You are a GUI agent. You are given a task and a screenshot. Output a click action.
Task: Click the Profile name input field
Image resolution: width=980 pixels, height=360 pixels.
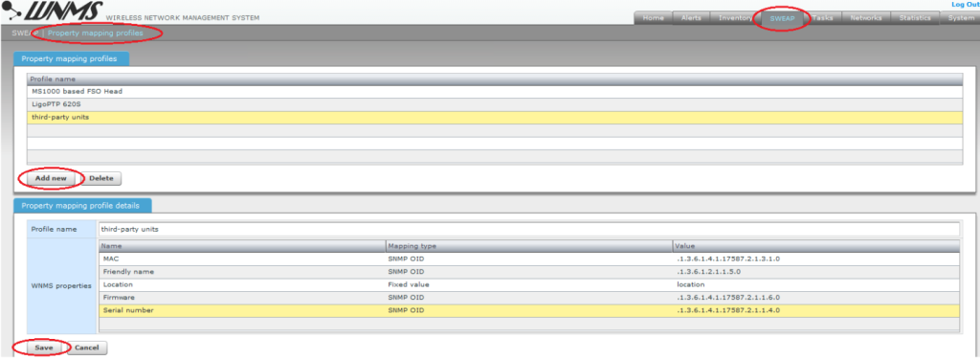click(x=528, y=229)
